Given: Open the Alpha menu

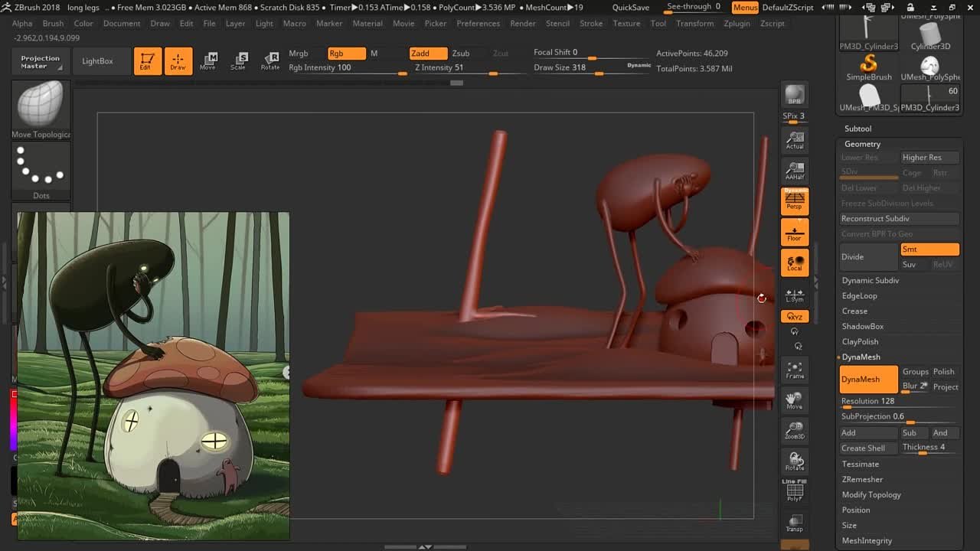Looking at the screenshot, I should point(22,24).
